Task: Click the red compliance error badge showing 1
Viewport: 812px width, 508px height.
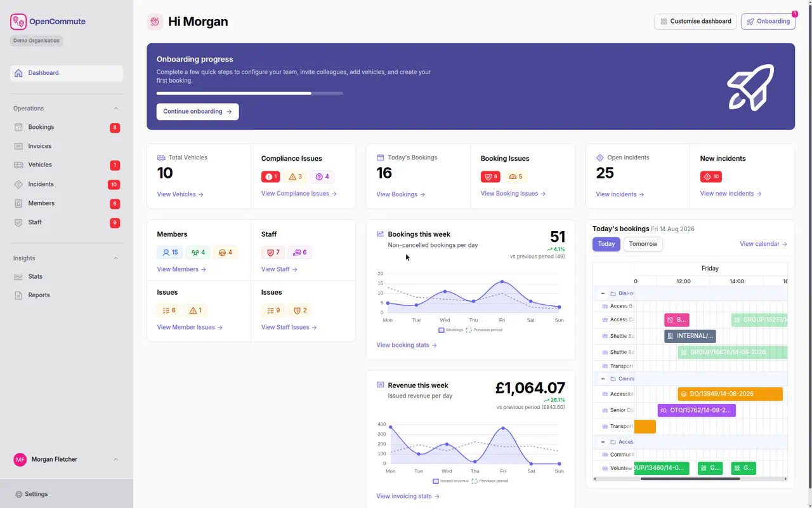Action: tap(270, 177)
